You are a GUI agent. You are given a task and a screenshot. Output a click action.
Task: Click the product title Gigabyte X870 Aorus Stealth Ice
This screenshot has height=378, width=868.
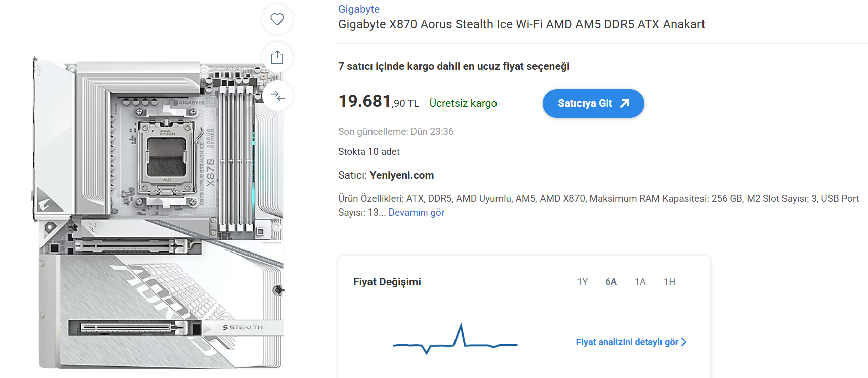[x=521, y=24]
